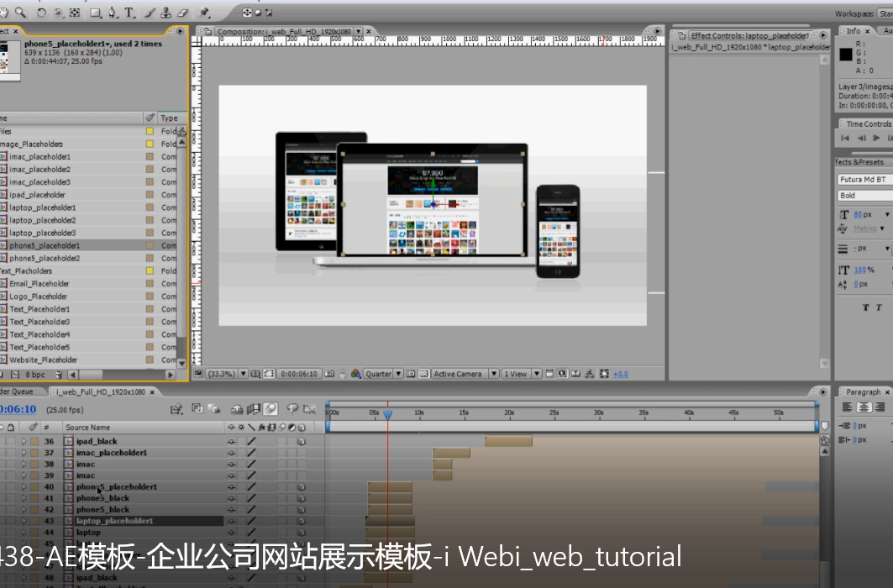Select the Rotation tool
Image resolution: width=893 pixels, height=588 pixels.
click(41, 13)
